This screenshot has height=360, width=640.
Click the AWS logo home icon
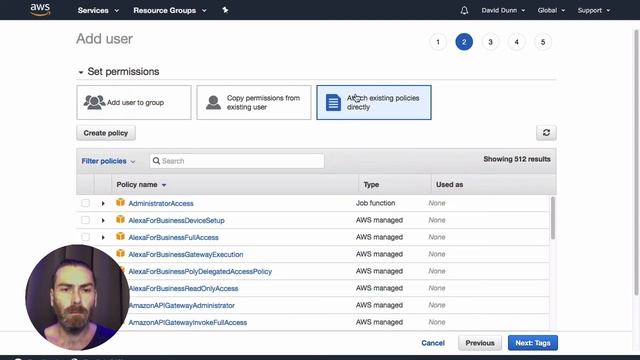pos(40,9)
